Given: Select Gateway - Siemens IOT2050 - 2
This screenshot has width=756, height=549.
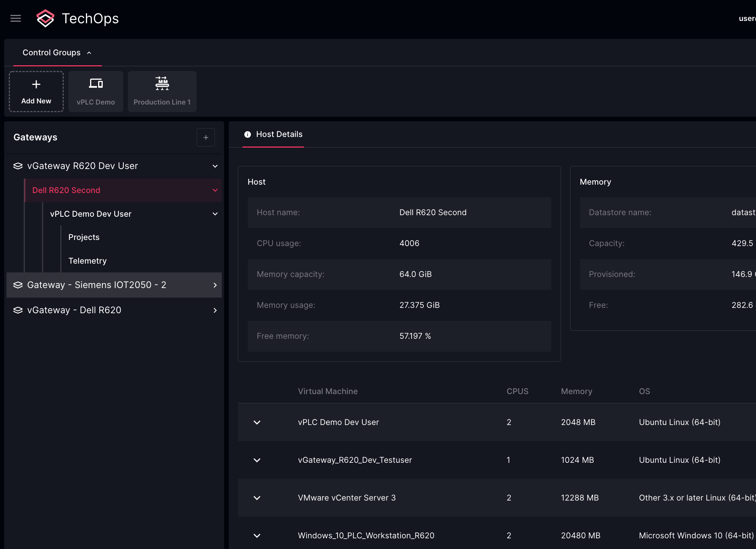Looking at the screenshot, I should tap(114, 285).
